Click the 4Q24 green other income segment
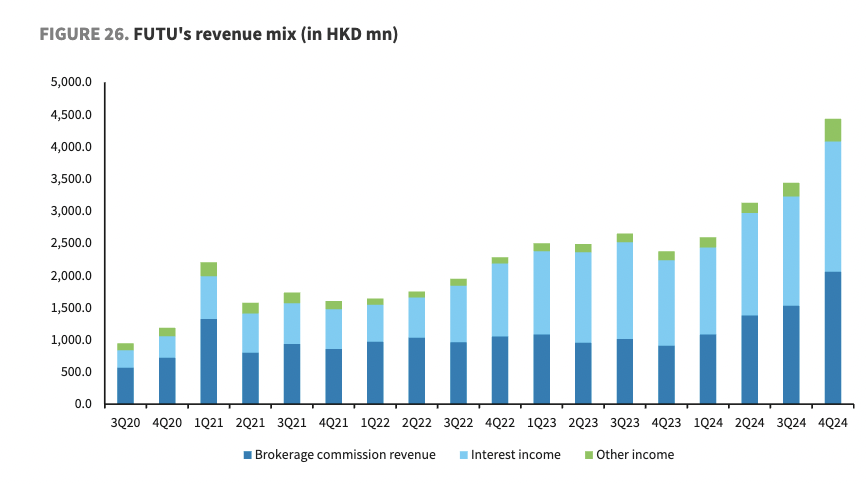Image resolution: width=866 pixels, height=484 pixels. (x=832, y=130)
